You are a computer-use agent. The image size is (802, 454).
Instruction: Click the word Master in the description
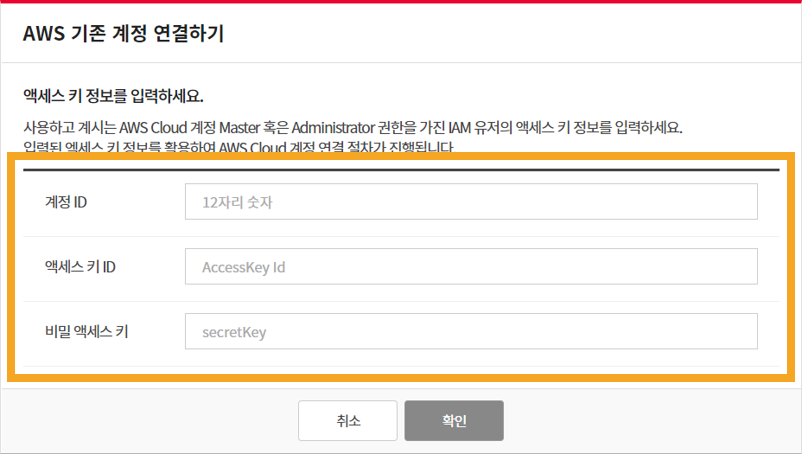239,127
